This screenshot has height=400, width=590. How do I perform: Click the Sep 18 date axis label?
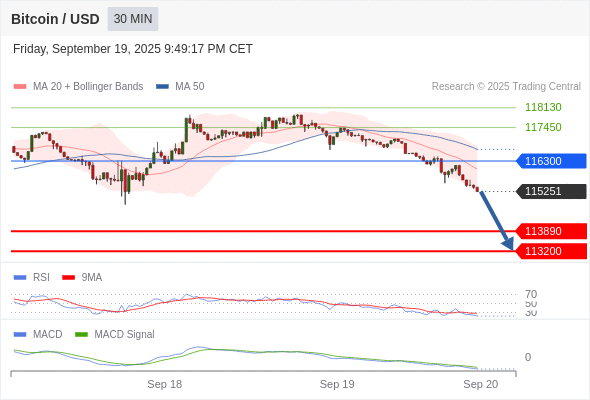pyautogui.click(x=164, y=384)
